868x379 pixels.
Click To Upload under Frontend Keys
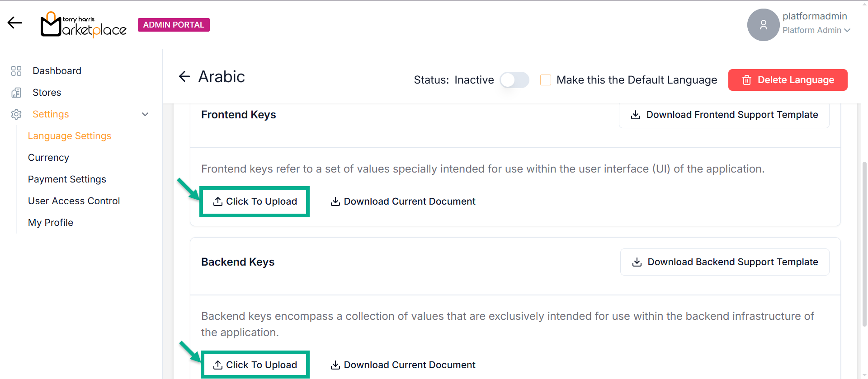pos(255,201)
